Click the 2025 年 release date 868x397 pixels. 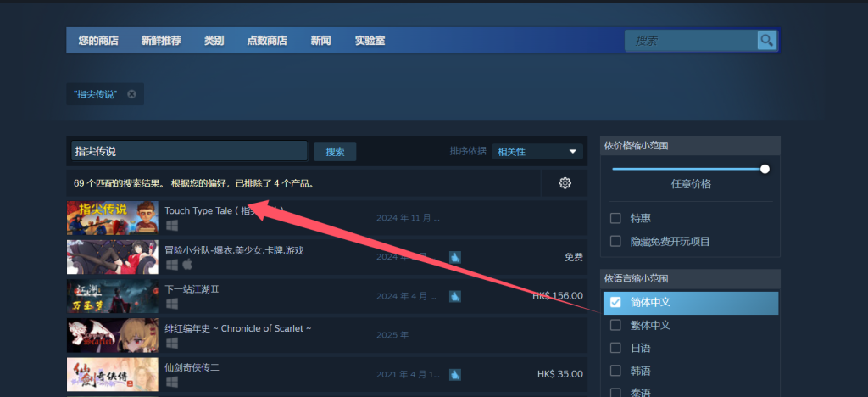pos(392,335)
